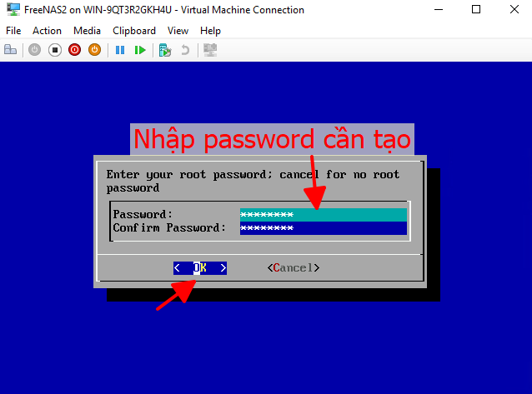
Task: Open the Help menu
Action: (210, 31)
